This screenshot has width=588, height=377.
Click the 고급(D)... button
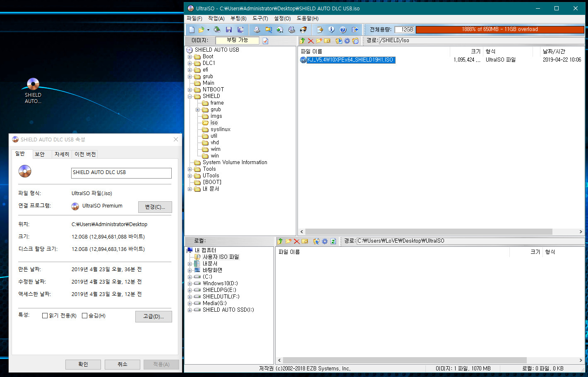154,317
